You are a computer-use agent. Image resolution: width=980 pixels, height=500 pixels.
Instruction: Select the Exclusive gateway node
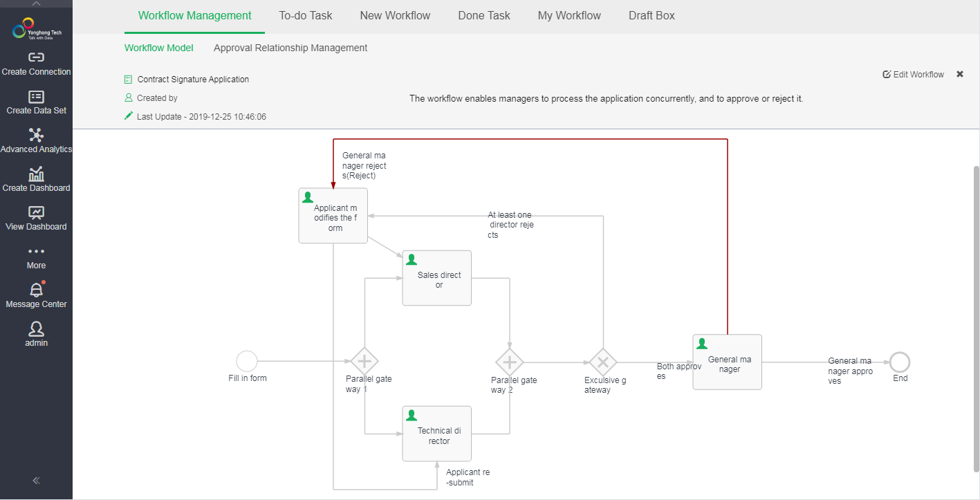click(603, 362)
